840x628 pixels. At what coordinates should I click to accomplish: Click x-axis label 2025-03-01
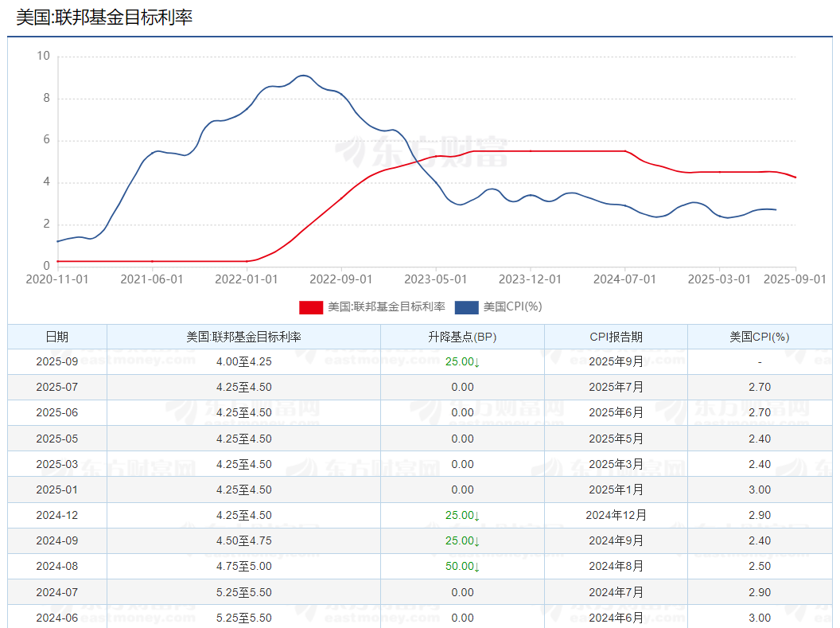point(719,279)
